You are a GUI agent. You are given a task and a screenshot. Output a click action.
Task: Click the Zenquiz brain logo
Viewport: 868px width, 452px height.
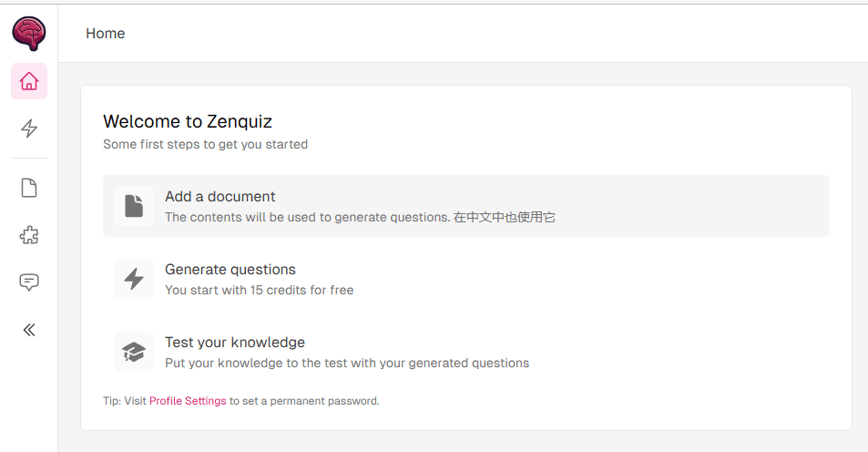point(29,33)
